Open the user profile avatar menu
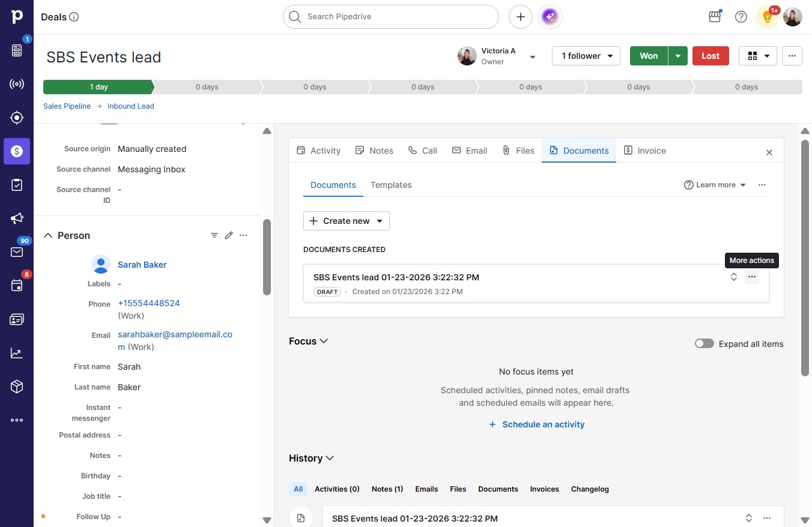The image size is (812, 527). [x=793, y=17]
